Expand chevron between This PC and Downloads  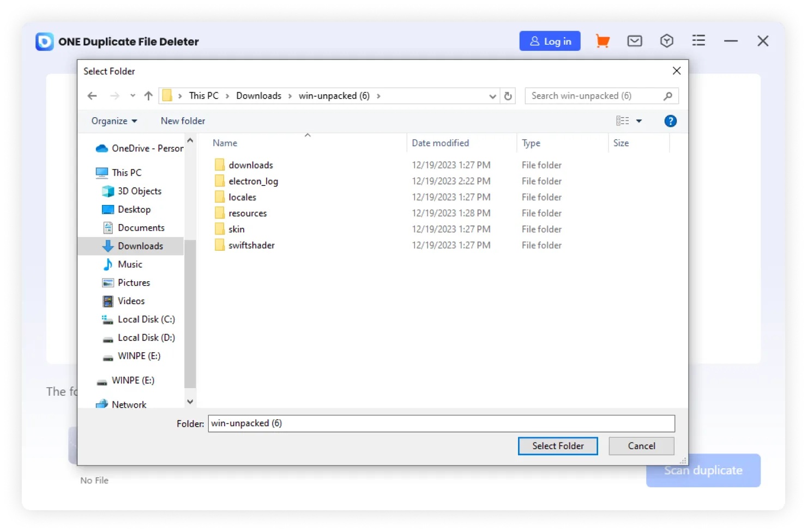pyautogui.click(x=227, y=96)
